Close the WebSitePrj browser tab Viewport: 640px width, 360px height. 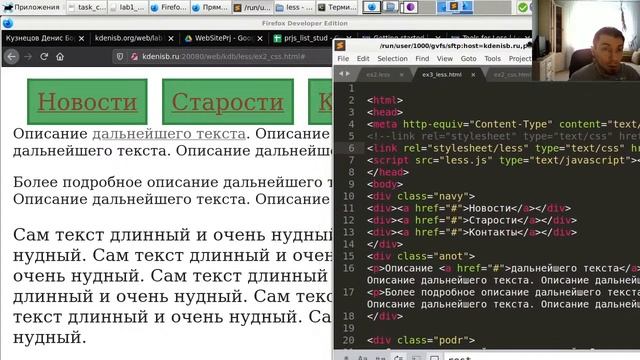coord(260,38)
